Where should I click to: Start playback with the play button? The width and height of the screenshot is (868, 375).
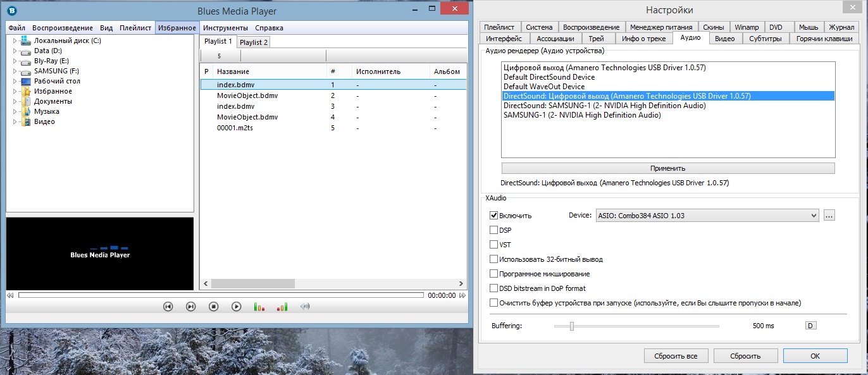pos(236,307)
